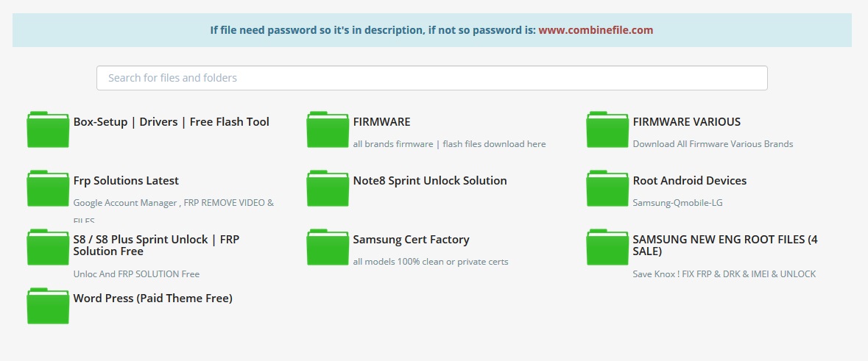Open the www.combinefile.com password link
The height and width of the screenshot is (361, 868).
tap(596, 30)
